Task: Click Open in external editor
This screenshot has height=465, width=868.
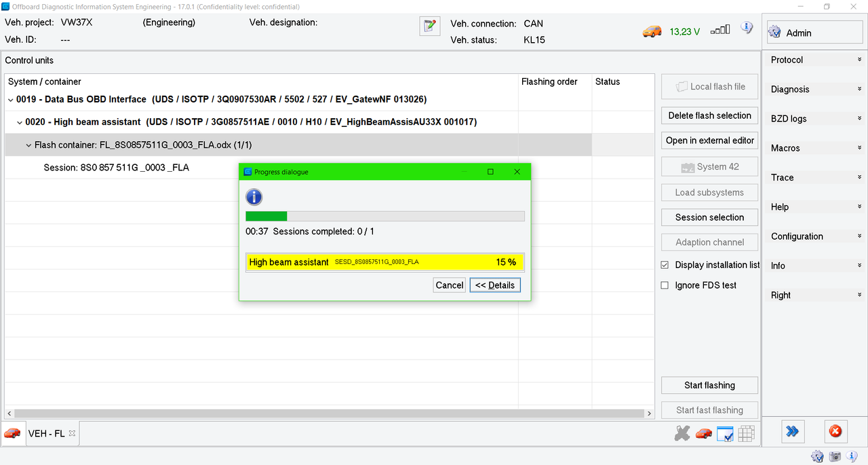Action: click(710, 141)
